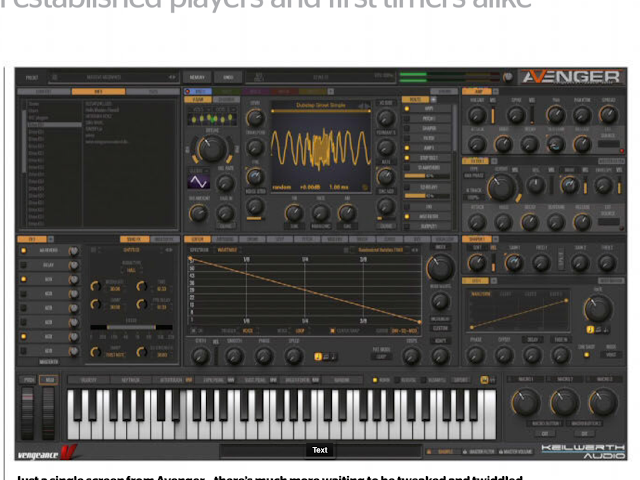Image resolution: width=640 pixels, height=480 pixels.
Task: Open the filter Type dropdown
Action: [x=474, y=176]
